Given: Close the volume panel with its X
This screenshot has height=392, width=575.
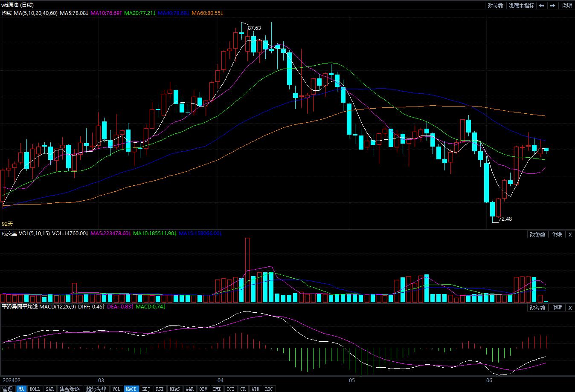Looking at the screenshot, I should [570, 234].
